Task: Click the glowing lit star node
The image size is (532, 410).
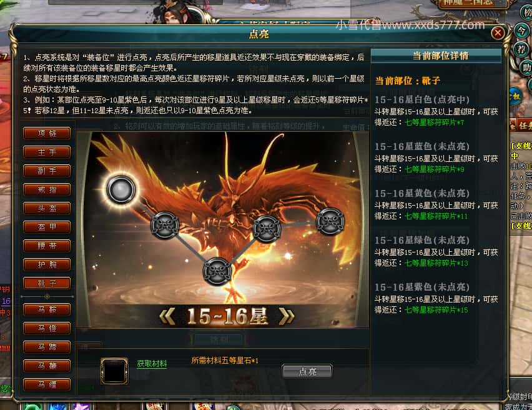Action: click(x=121, y=189)
